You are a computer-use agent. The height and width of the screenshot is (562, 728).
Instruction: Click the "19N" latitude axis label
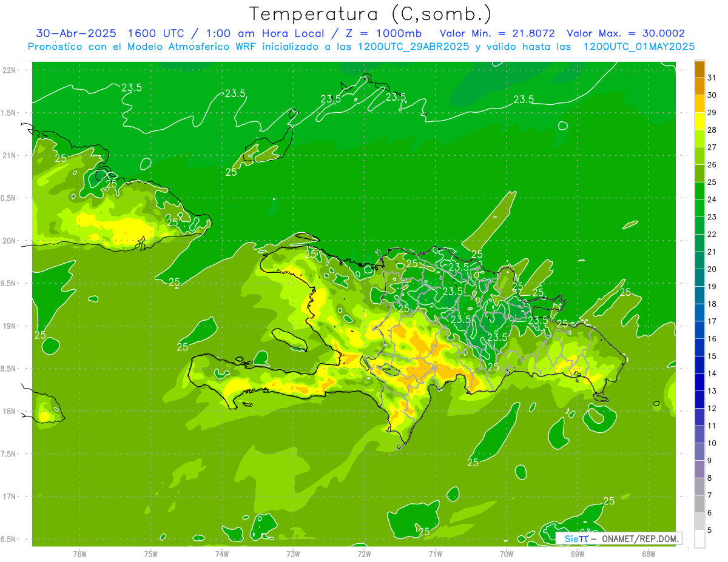[x=9, y=326]
